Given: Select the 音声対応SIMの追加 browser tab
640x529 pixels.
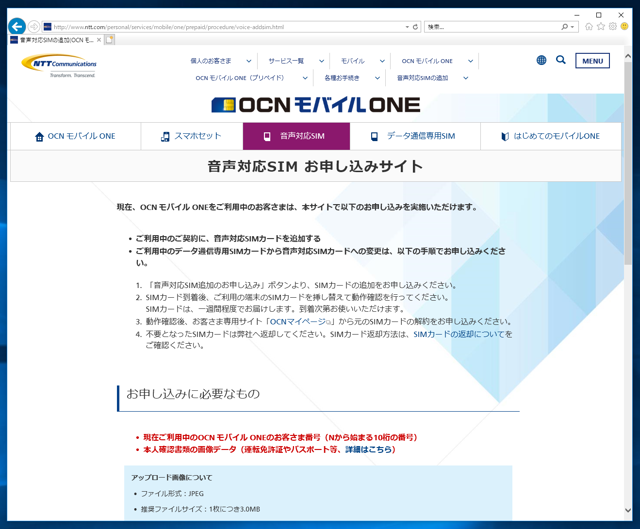Looking at the screenshot, I should point(56,40).
